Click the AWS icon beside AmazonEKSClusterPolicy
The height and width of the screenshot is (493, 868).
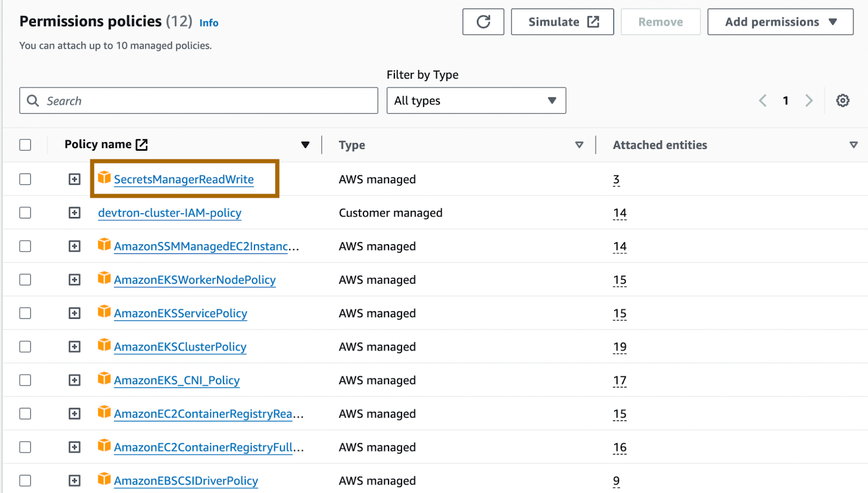tap(104, 345)
